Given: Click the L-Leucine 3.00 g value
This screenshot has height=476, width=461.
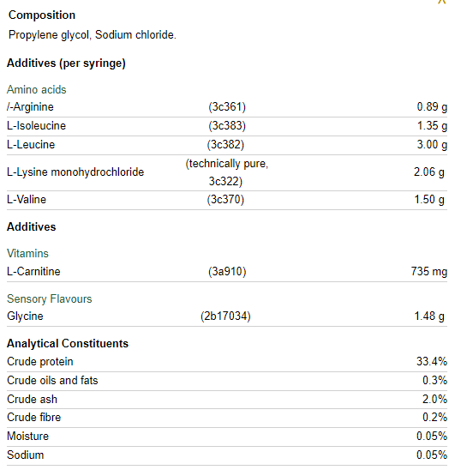Looking at the screenshot, I should (x=432, y=144).
